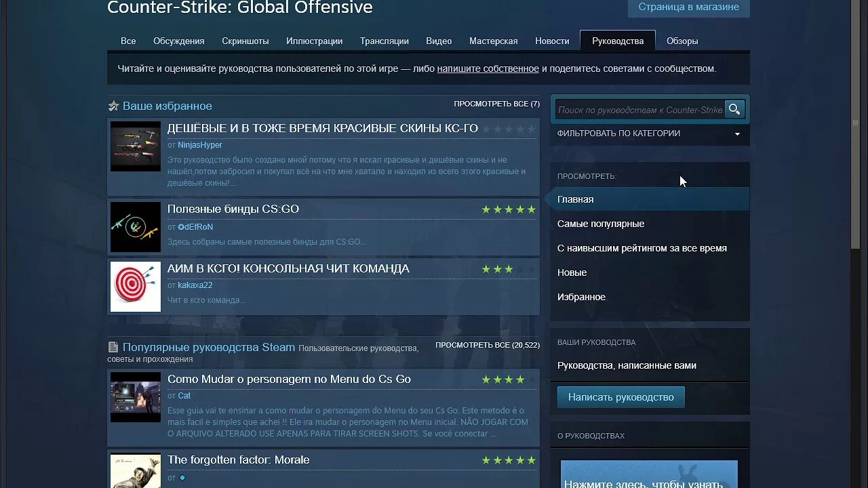Click the star rating of The forgotten factor

(x=509, y=460)
